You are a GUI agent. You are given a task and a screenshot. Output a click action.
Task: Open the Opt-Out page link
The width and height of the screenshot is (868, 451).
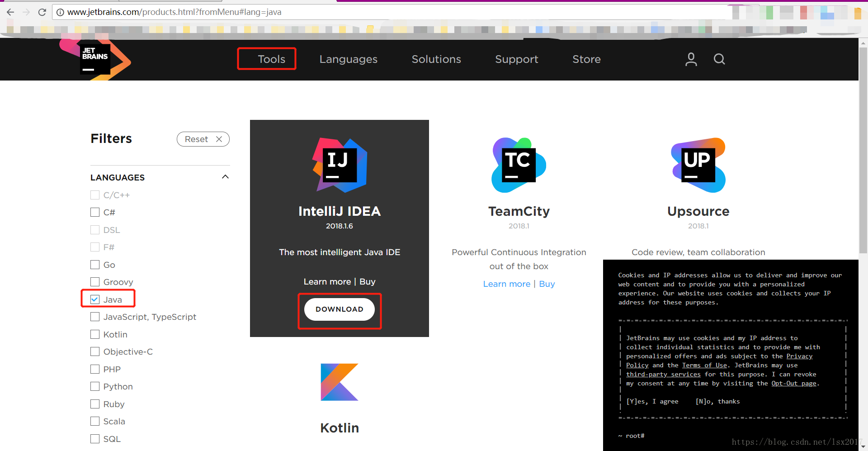coord(794,384)
